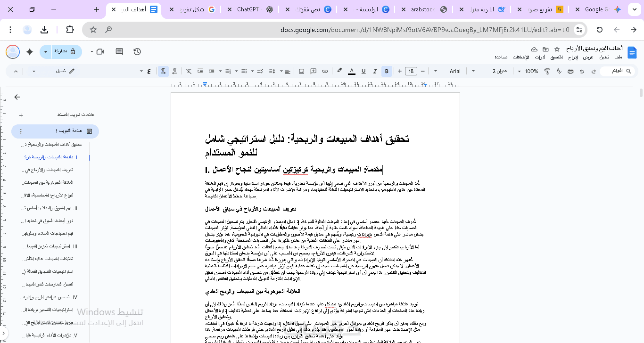
Task: Collapse the menus with the toolbar chevron
Action: 16,71
